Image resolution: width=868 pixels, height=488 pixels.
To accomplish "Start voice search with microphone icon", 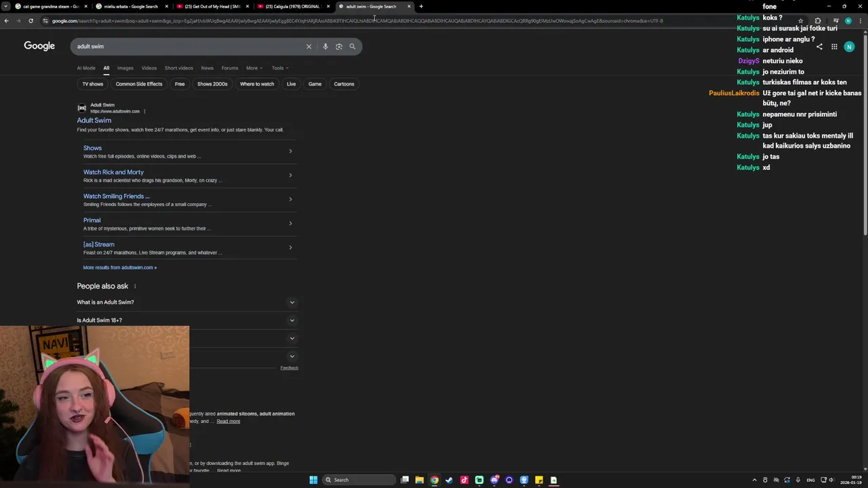I will (325, 47).
